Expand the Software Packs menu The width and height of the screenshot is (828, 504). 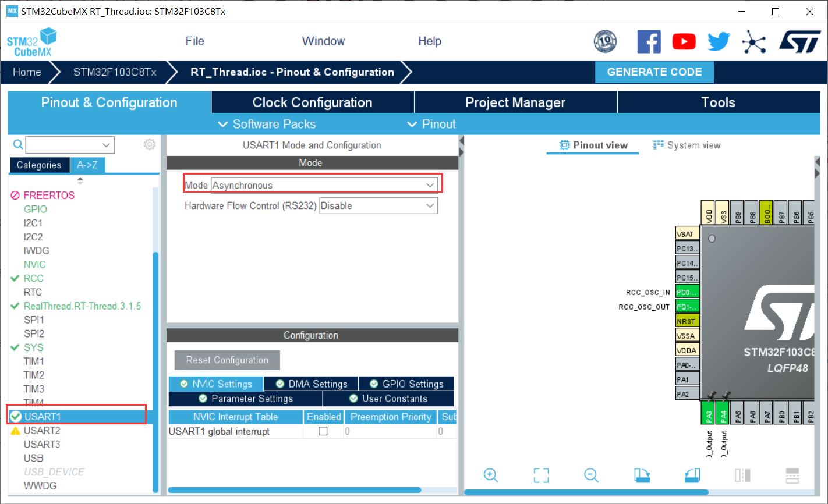[267, 124]
